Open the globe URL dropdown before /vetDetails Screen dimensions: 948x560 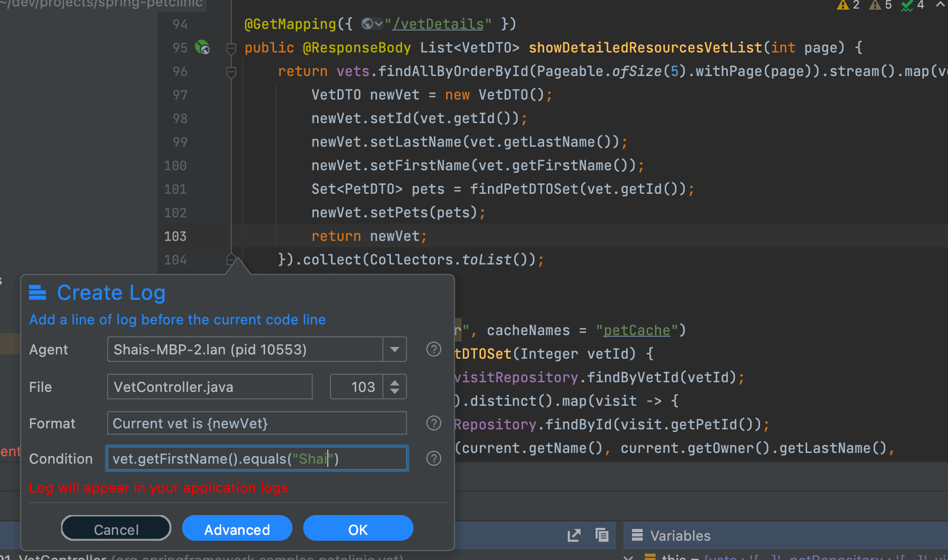[x=372, y=24]
